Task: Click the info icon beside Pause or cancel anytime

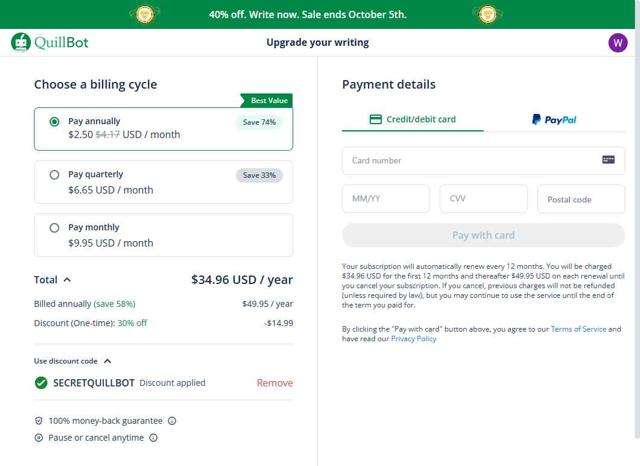Action: (153, 437)
